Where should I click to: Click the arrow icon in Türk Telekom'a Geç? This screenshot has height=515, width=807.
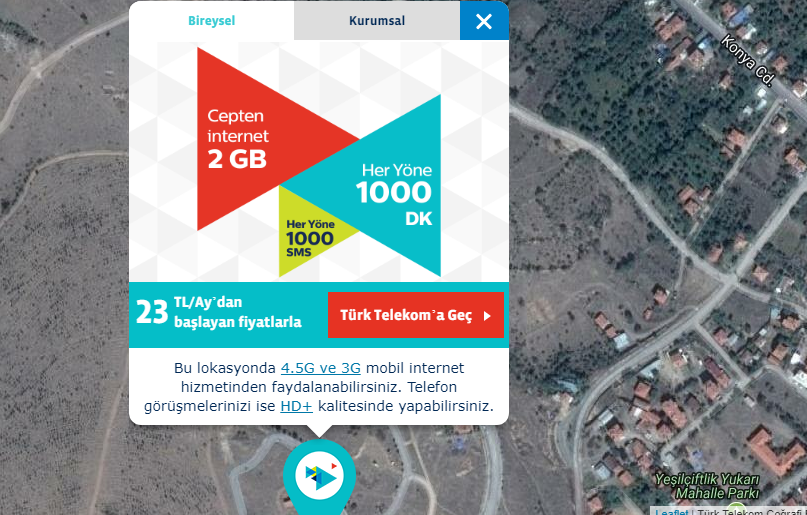pos(487,316)
